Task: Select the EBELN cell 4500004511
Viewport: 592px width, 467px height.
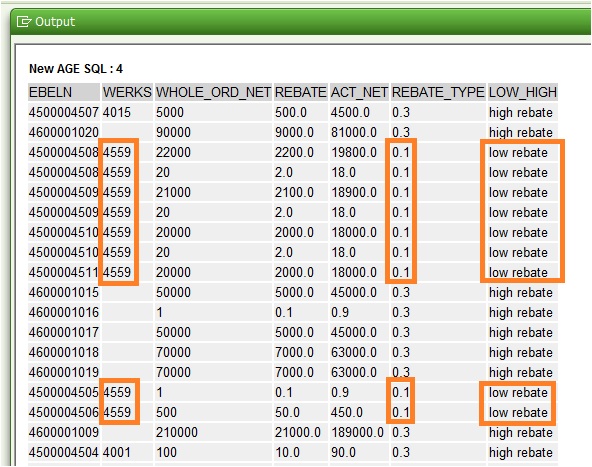Action: tap(64, 273)
